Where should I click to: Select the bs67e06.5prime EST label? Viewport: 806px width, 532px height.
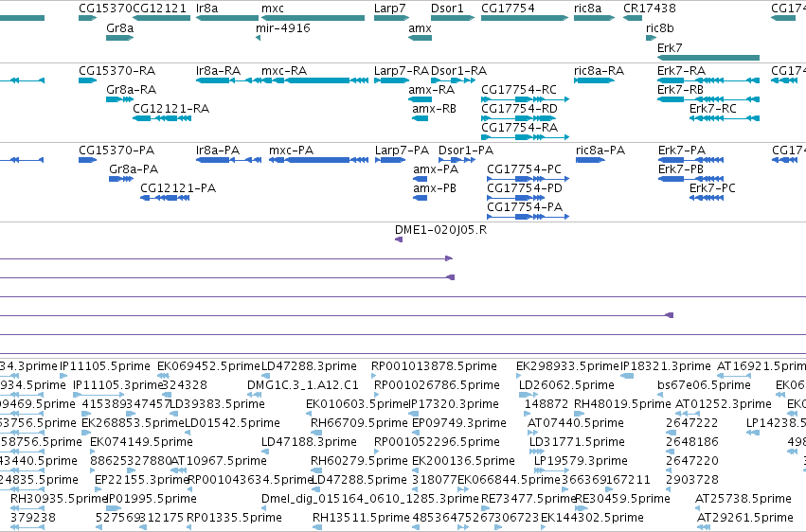pyautogui.click(x=704, y=385)
